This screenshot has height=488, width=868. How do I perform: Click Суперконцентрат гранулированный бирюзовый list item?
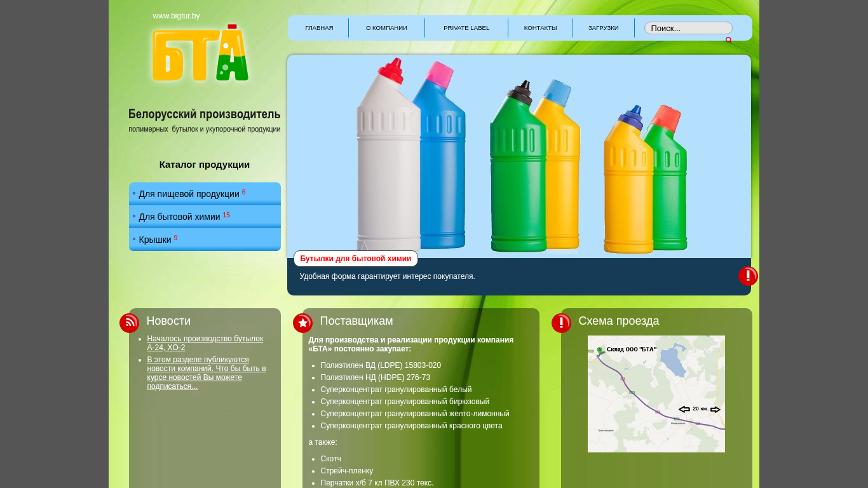405,402
